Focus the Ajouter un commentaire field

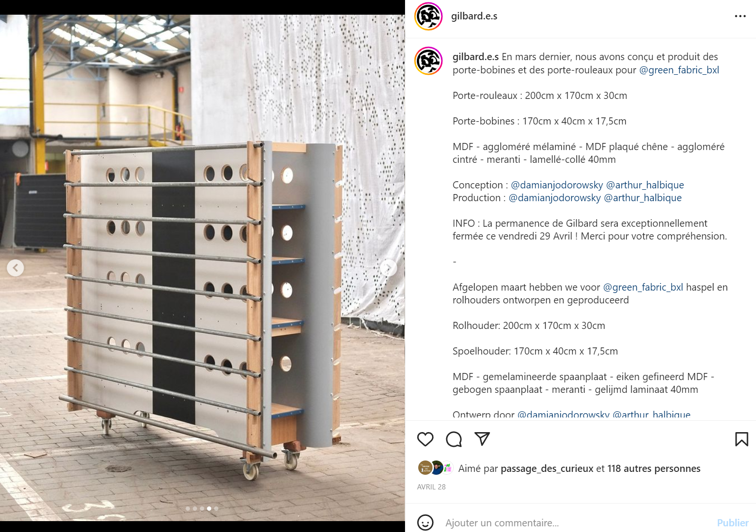pos(577,523)
